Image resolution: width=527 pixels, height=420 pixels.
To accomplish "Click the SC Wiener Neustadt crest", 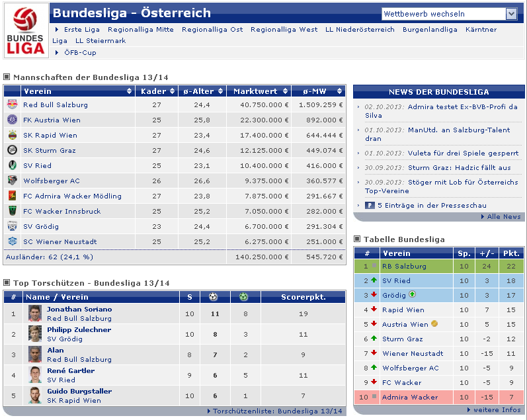I will [12, 241].
